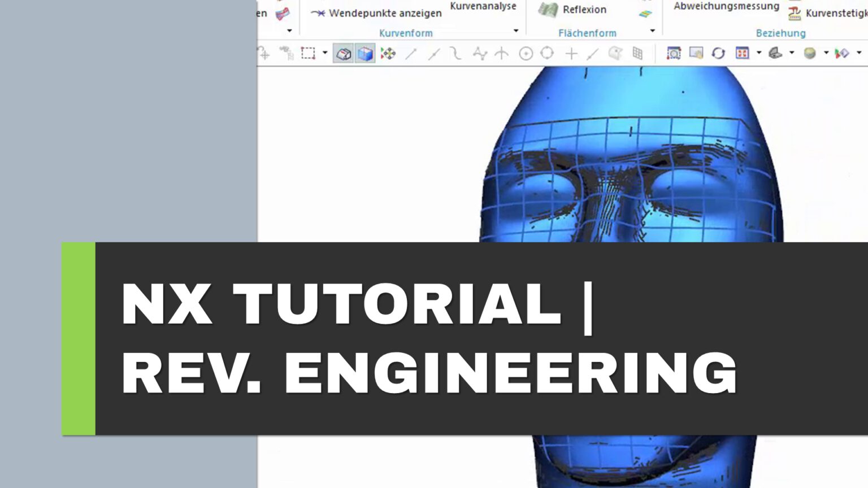868x488 pixels.
Task: Expand the Flächenform group dropdown arrow
Action: pyautogui.click(x=653, y=31)
